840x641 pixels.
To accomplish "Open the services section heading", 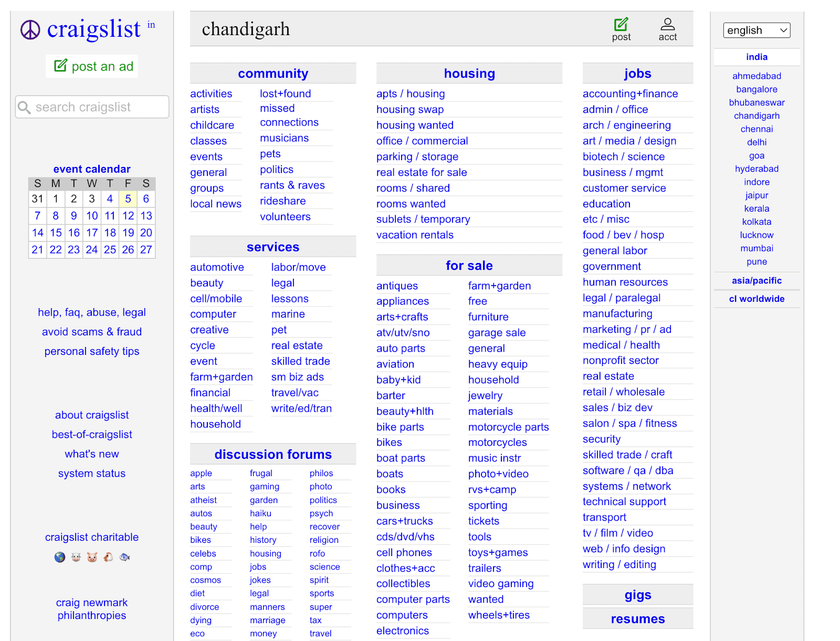I will [x=273, y=247].
